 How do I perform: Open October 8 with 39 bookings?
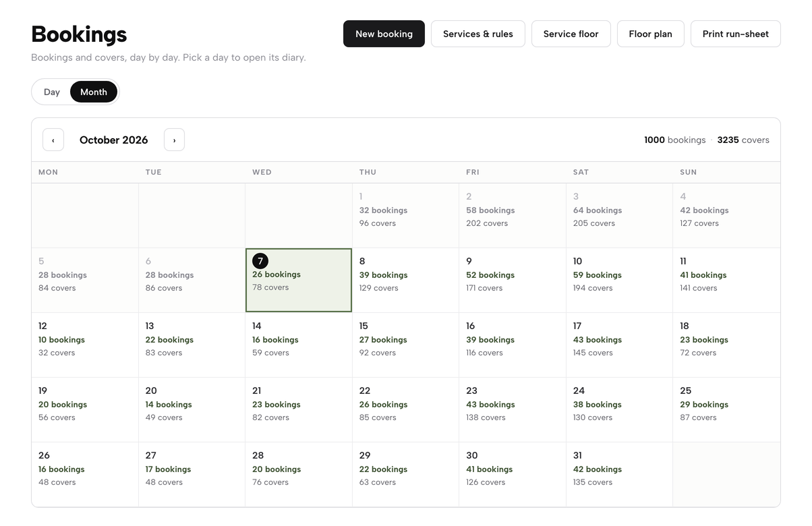pos(405,281)
